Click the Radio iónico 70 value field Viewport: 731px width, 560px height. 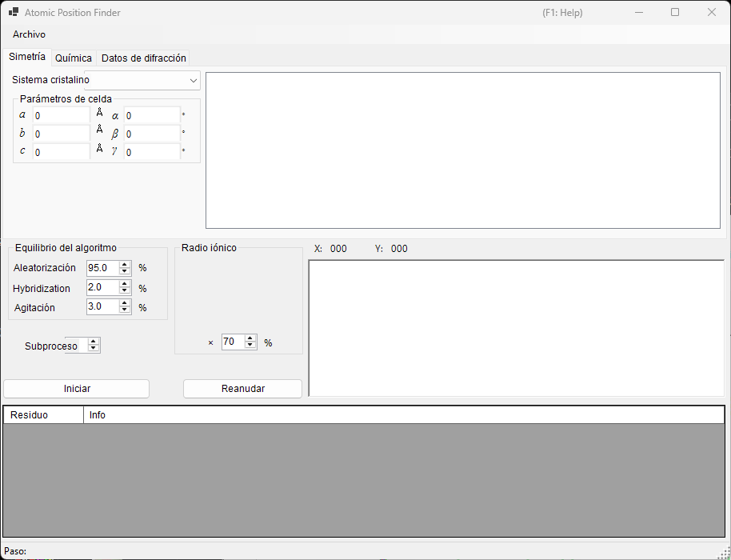pyautogui.click(x=234, y=342)
